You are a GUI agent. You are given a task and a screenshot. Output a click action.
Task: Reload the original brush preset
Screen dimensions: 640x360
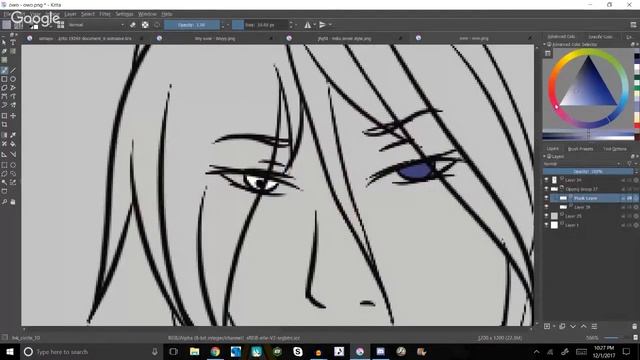[157, 25]
